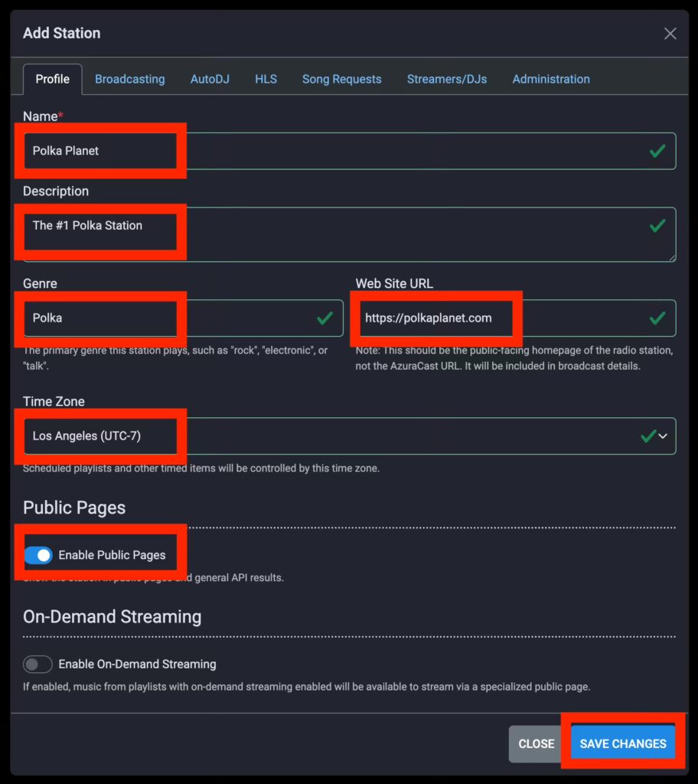This screenshot has width=698, height=784.
Task: Open the Time Zone dropdown
Action: (x=350, y=436)
